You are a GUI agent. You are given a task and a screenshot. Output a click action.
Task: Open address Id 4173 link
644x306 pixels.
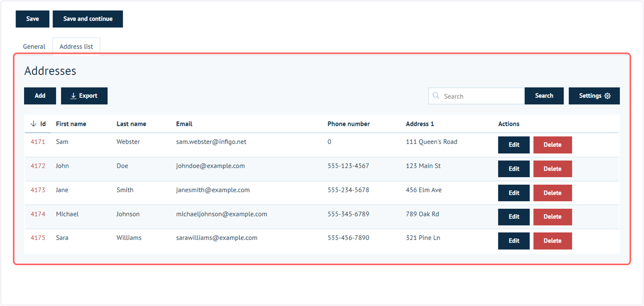[x=38, y=190]
